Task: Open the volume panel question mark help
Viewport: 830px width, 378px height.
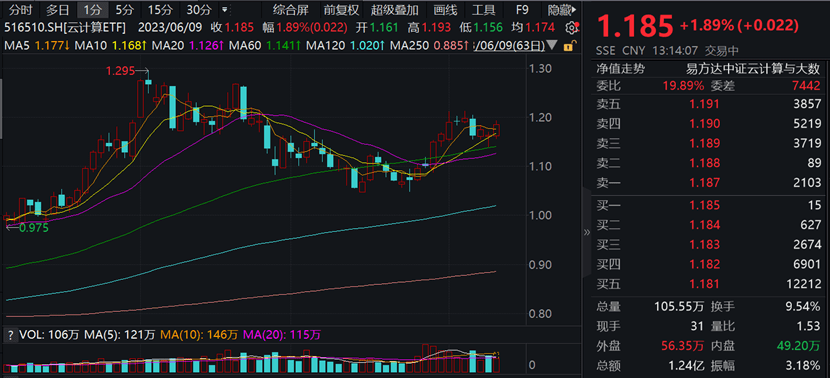Action: 10,335
